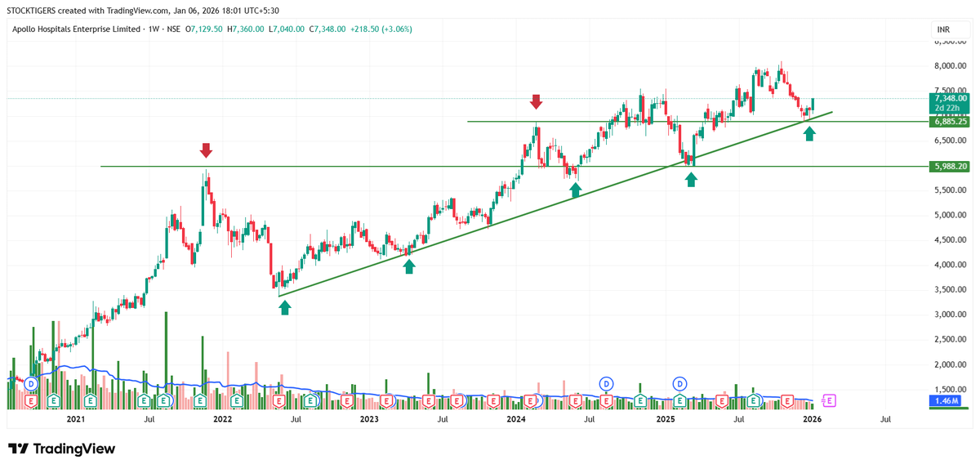The image size is (980, 469).
Task: Click the 5,000.00 price axis label
Action: (x=951, y=215)
